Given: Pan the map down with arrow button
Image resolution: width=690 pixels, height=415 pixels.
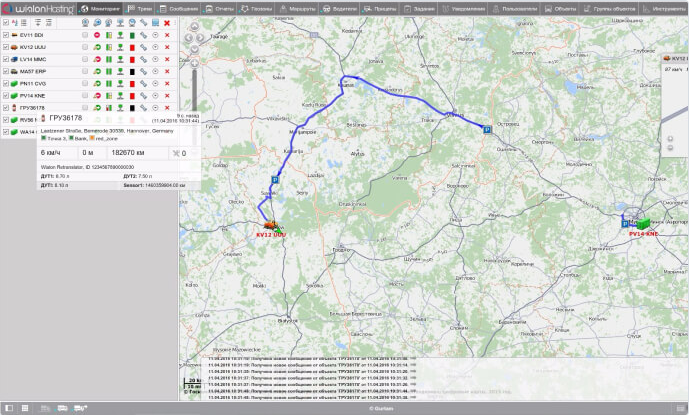Looking at the screenshot, I should 195,49.
